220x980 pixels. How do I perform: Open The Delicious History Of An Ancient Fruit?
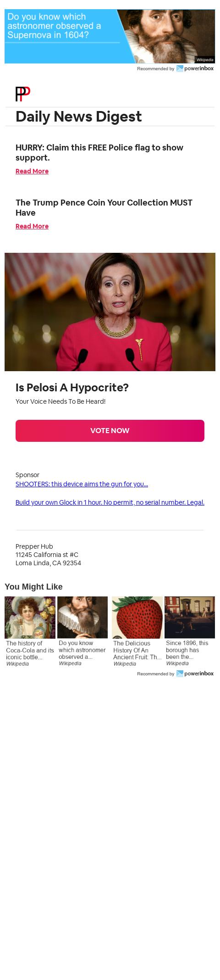137,650
